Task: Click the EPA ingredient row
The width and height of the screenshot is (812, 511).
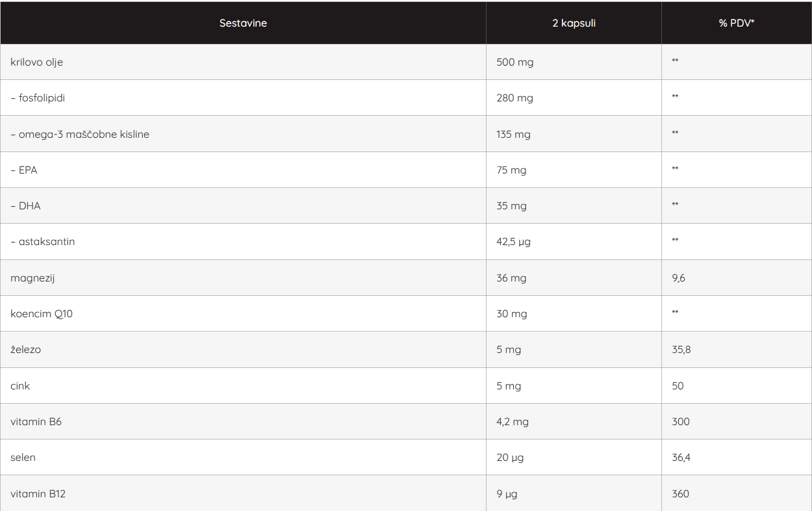Action: click(x=24, y=170)
